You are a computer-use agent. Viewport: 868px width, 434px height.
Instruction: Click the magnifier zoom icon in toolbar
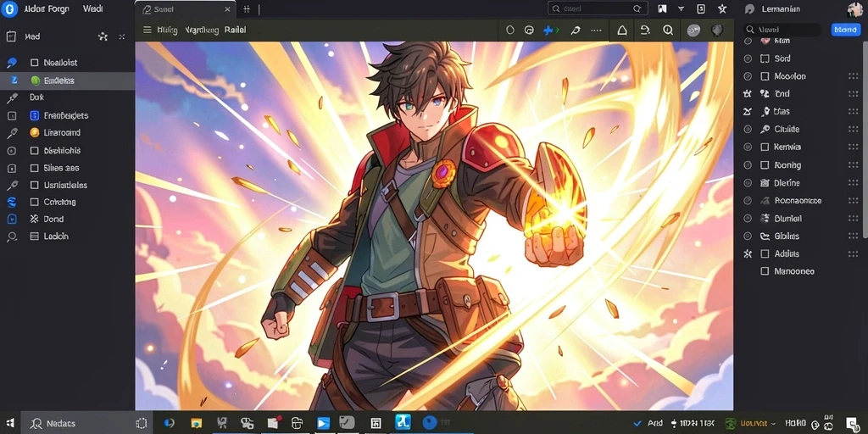click(x=668, y=31)
